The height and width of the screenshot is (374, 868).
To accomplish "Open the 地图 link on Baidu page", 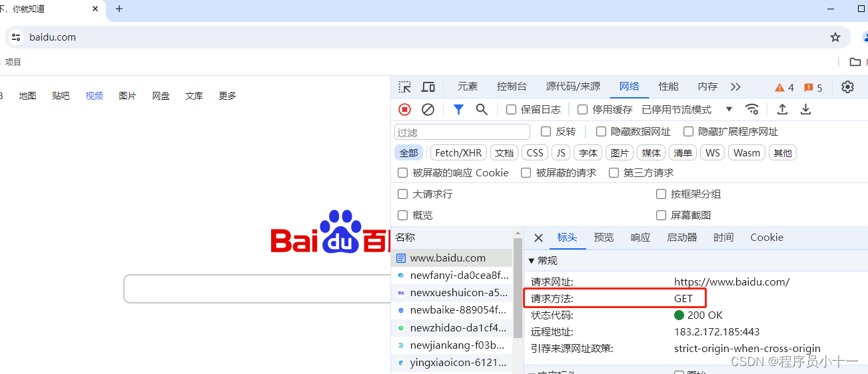I will coord(27,96).
